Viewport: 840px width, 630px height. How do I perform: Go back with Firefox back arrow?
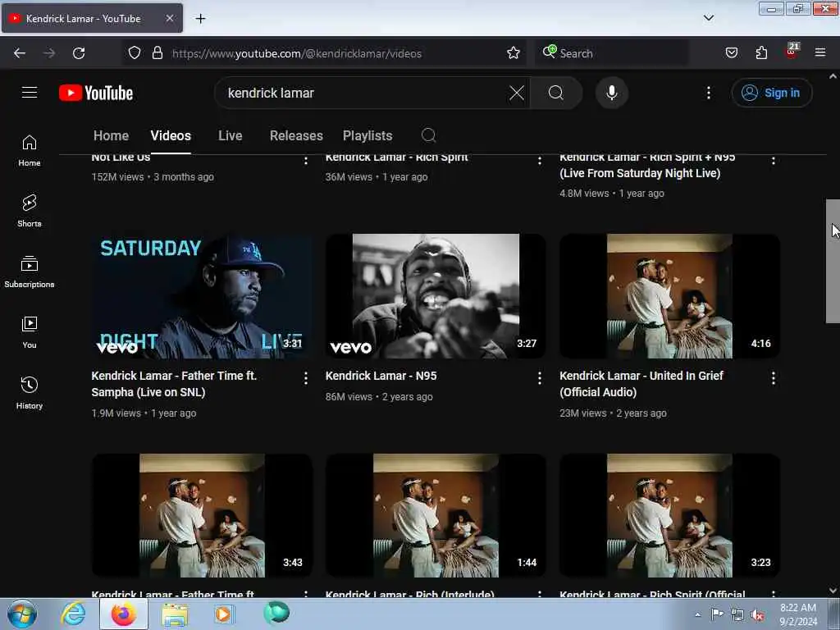click(20, 53)
